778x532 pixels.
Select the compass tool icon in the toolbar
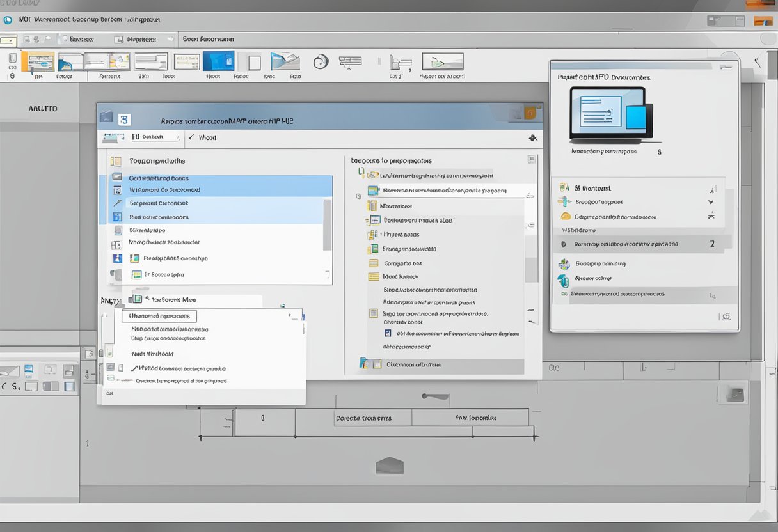351,62
